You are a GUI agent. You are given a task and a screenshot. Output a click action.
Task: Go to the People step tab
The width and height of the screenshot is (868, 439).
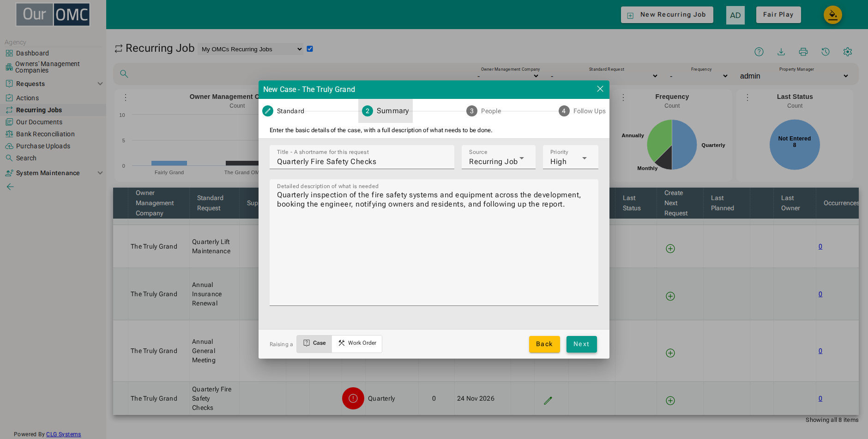[484, 111]
